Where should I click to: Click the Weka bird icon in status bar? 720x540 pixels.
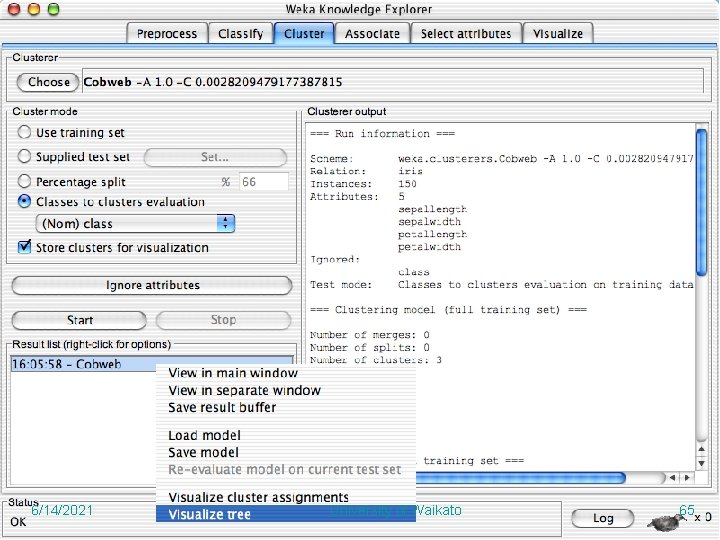[x=666, y=521]
